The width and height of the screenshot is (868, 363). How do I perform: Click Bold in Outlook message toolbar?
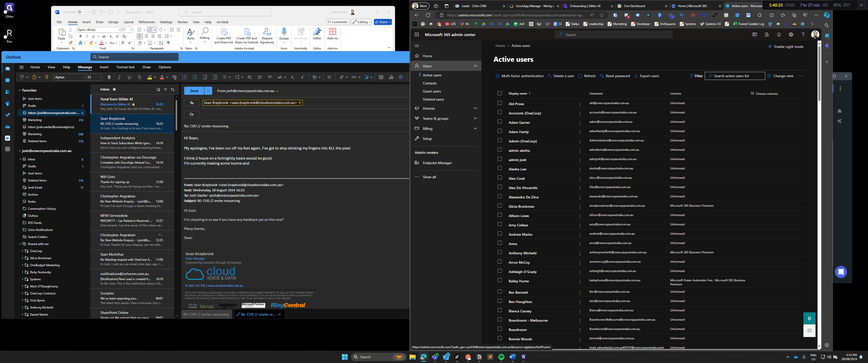pos(109,77)
